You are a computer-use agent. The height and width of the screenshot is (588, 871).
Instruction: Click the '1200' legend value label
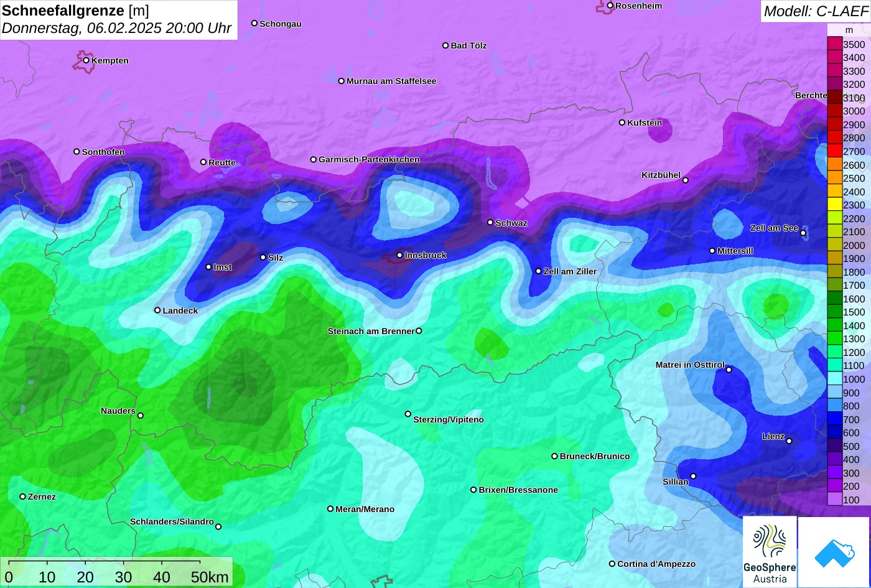point(854,352)
